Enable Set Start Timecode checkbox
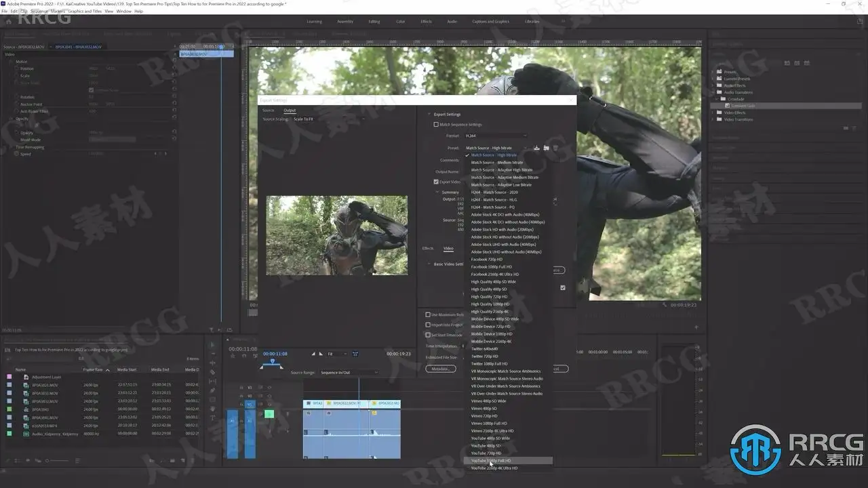The height and width of the screenshot is (488, 868). [x=428, y=335]
